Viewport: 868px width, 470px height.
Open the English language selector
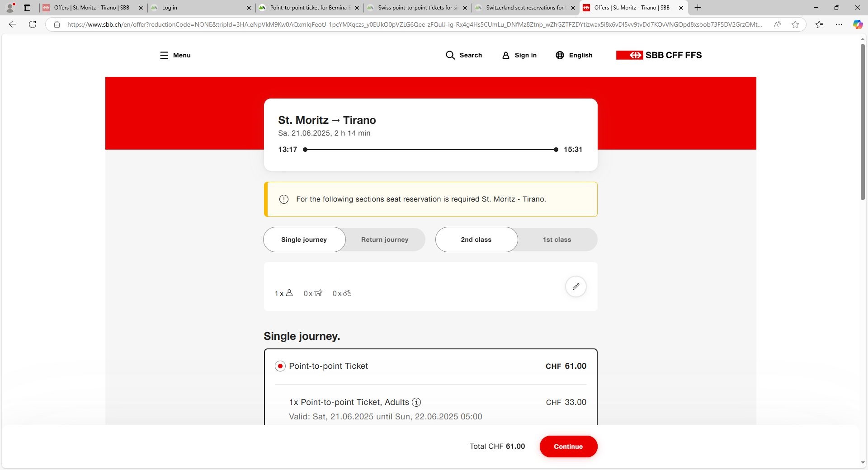[x=574, y=55]
